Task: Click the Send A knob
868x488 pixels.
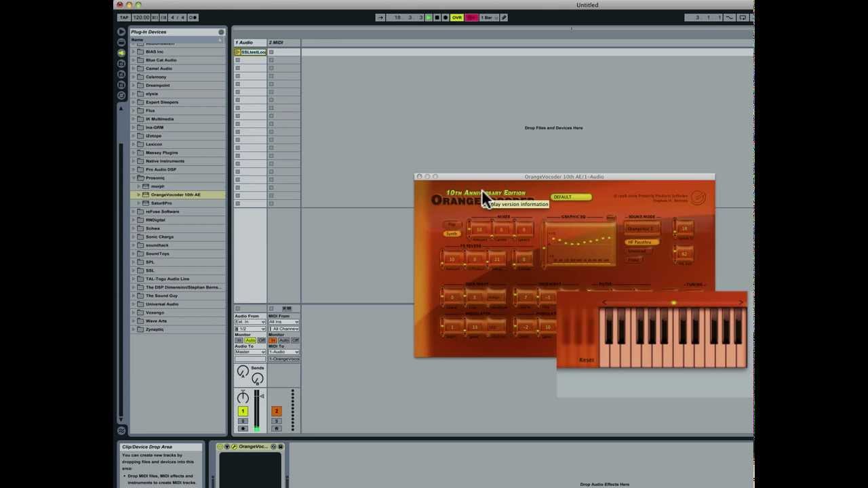Action: tap(243, 371)
